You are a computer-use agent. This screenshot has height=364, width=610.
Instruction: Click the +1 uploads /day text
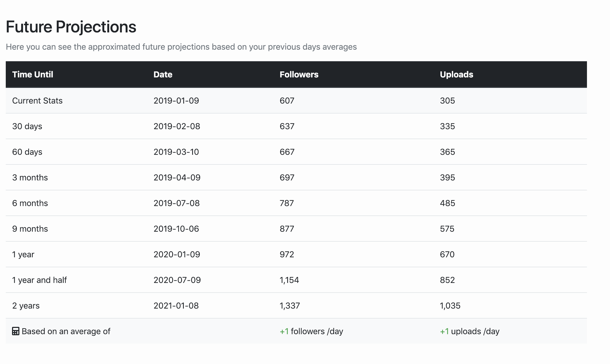(x=470, y=331)
